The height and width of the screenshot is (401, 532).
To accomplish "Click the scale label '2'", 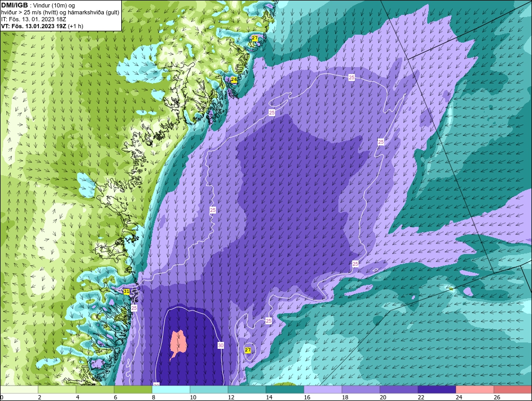I will 40,398.
